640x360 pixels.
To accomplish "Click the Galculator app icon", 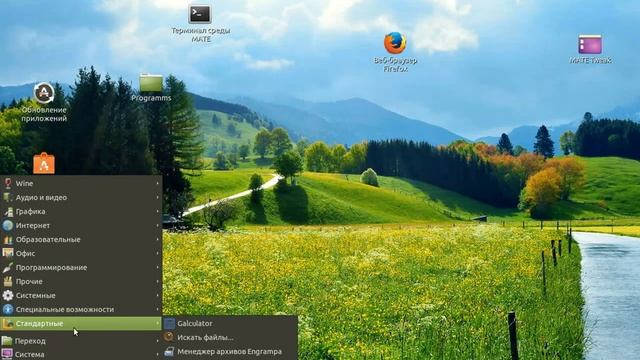I will point(169,324).
